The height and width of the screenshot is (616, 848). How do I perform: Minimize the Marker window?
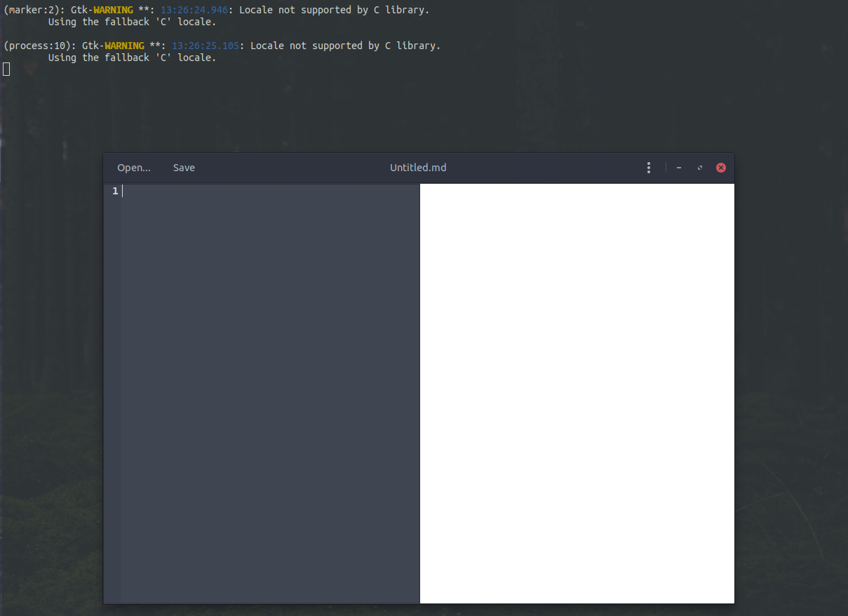(679, 168)
